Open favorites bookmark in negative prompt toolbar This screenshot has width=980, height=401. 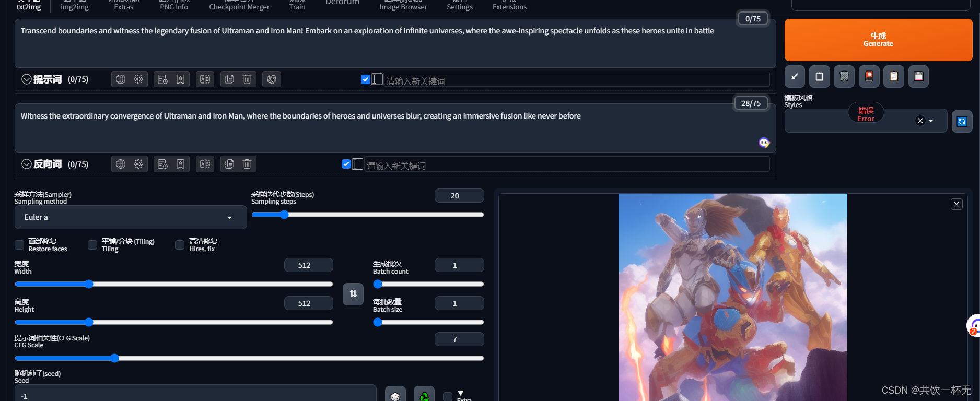coord(180,164)
